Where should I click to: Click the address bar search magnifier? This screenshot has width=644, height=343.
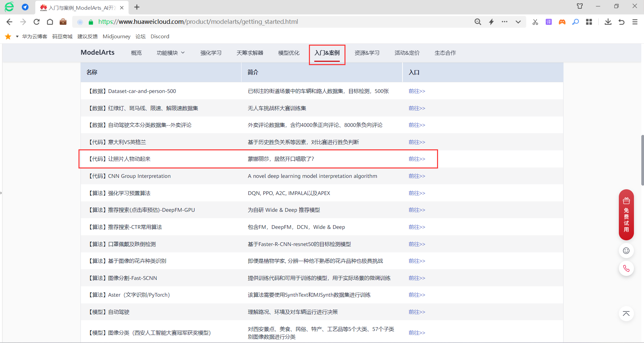point(478,22)
